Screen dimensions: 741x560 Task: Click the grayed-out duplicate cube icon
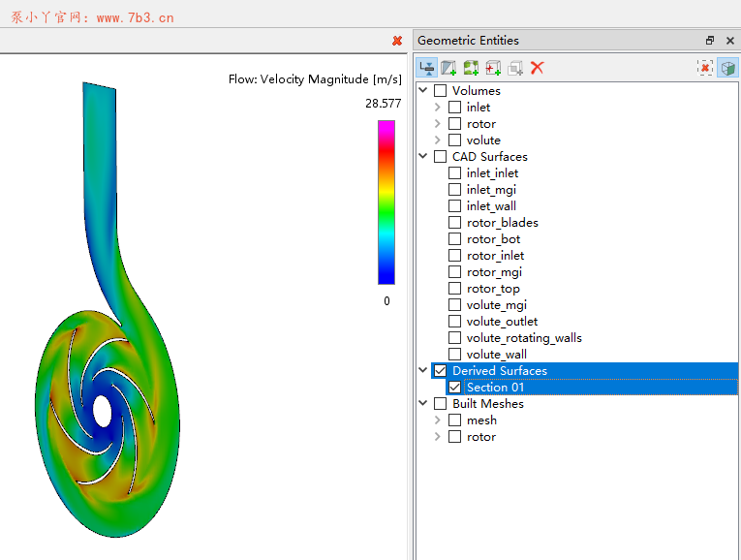[515, 68]
